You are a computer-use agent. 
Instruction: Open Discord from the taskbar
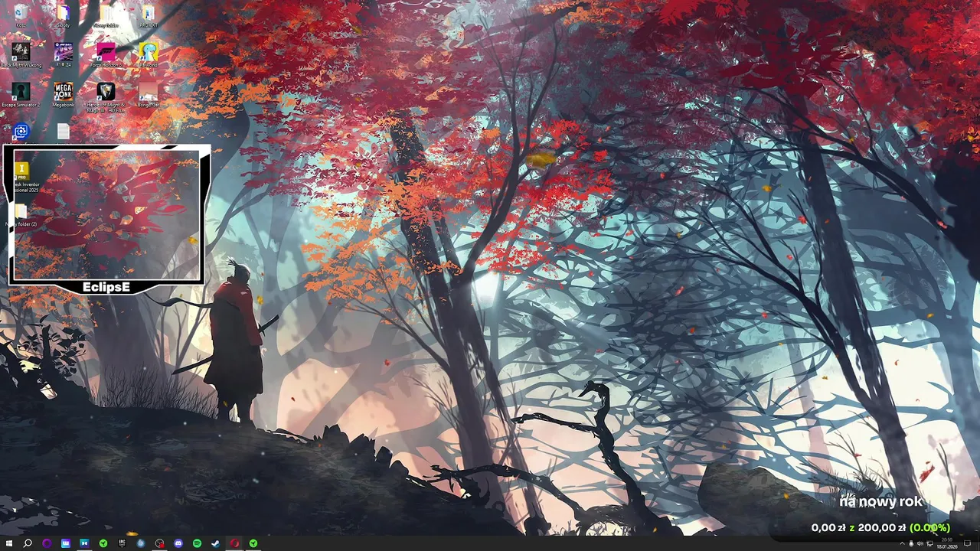(178, 543)
